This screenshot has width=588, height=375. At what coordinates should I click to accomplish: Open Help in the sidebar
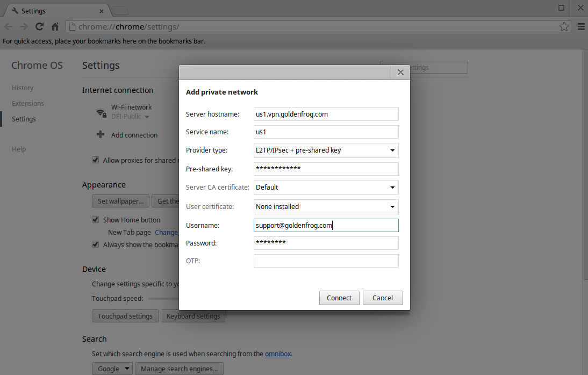pos(19,149)
